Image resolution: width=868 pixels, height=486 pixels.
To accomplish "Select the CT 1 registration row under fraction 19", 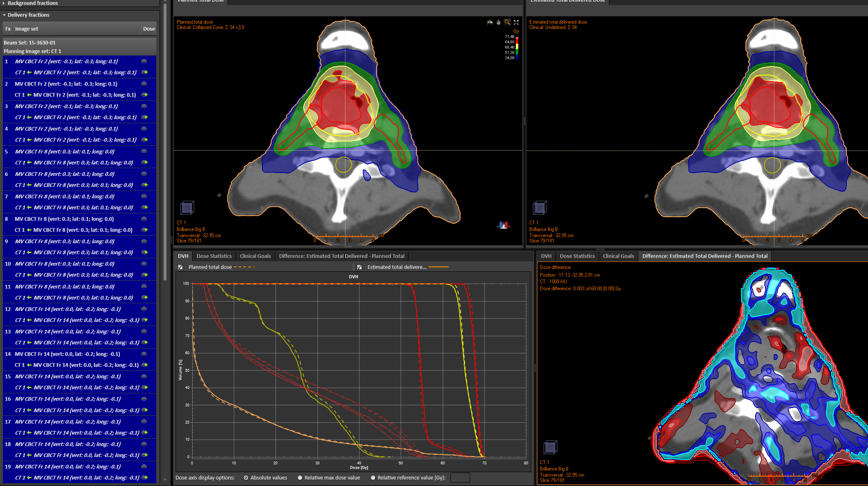I will [80, 477].
